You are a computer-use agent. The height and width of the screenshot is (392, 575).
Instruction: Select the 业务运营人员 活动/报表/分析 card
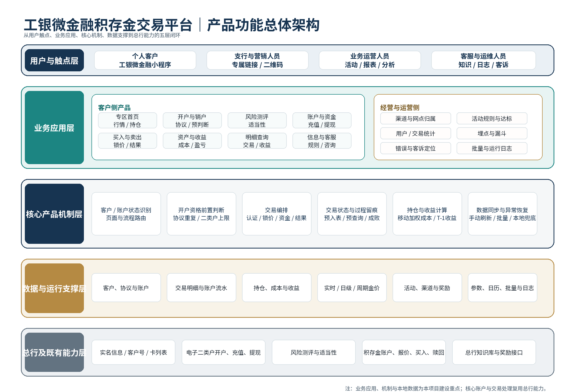tap(370, 60)
